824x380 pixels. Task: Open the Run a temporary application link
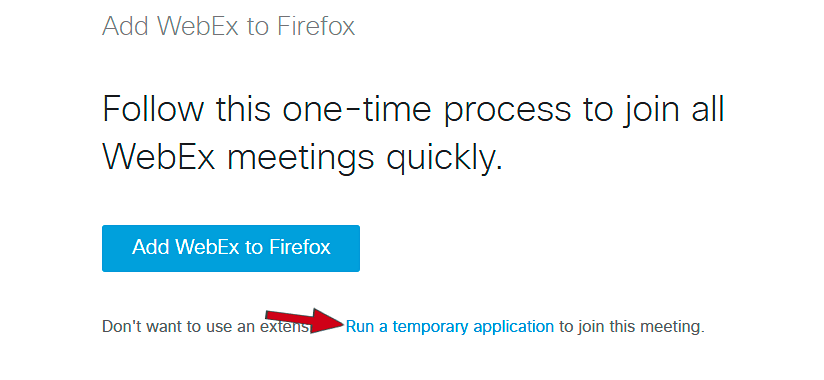449,326
